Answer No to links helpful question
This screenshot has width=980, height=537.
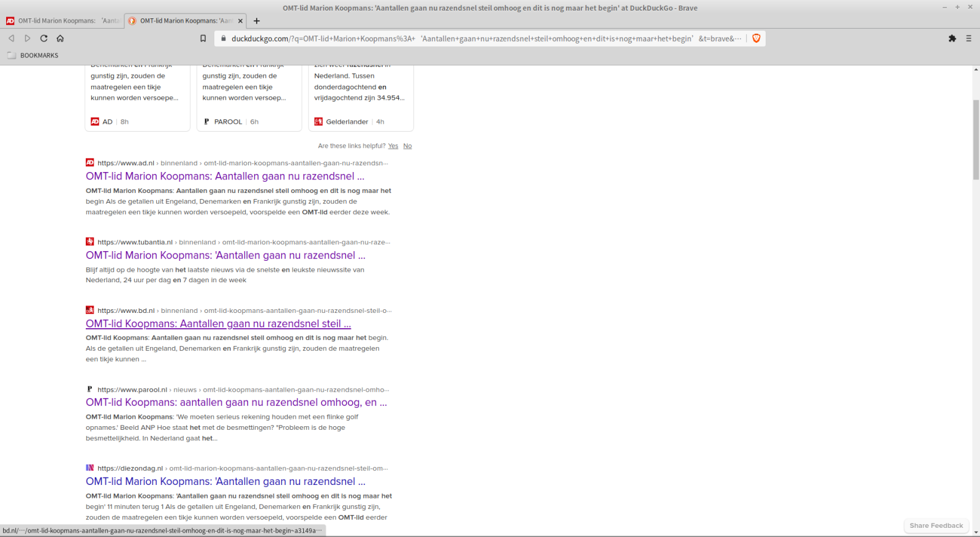click(x=407, y=146)
